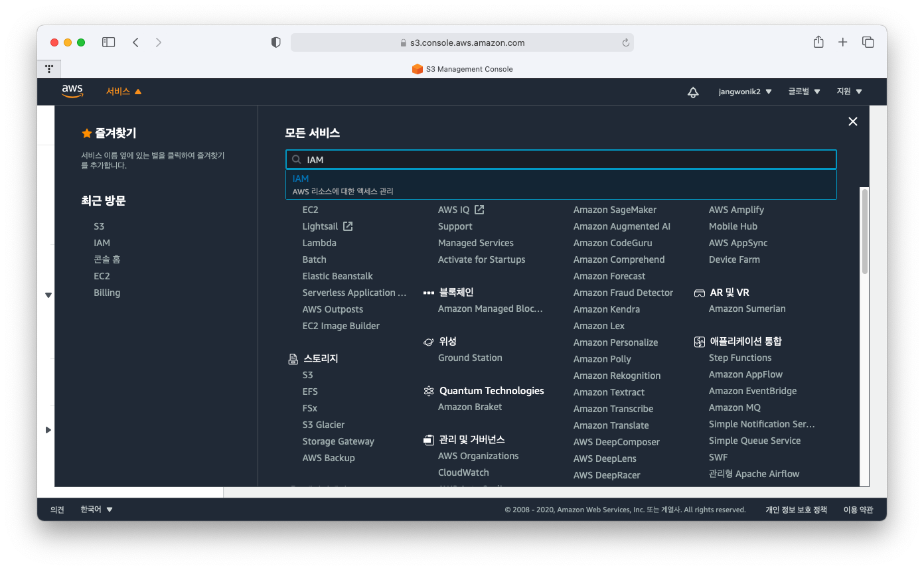Open Elastic Beanstalk service
This screenshot has height=570, width=924.
coord(338,276)
